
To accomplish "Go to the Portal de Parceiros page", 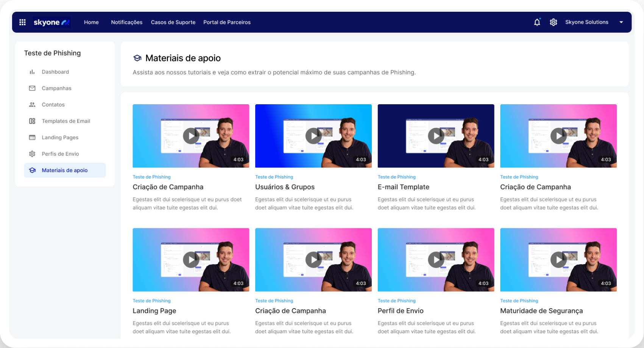I will pyautogui.click(x=227, y=22).
